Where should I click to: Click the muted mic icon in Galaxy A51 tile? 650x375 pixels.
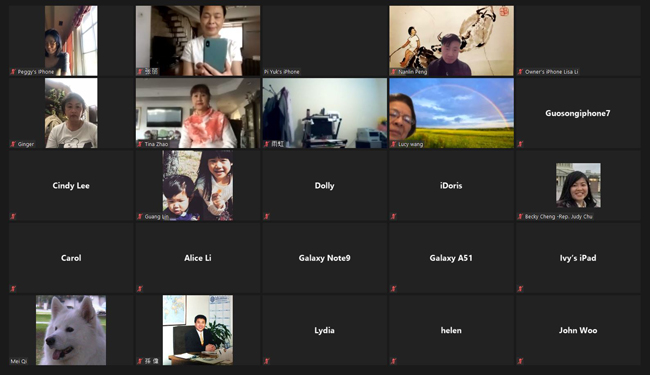tap(393, 288)
